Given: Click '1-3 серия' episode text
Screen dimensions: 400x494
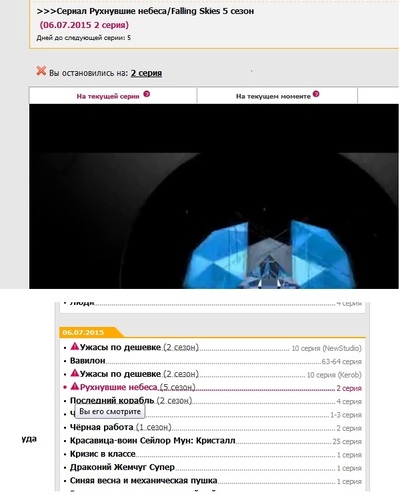Looking at the screenshot, I should [346, 415].
